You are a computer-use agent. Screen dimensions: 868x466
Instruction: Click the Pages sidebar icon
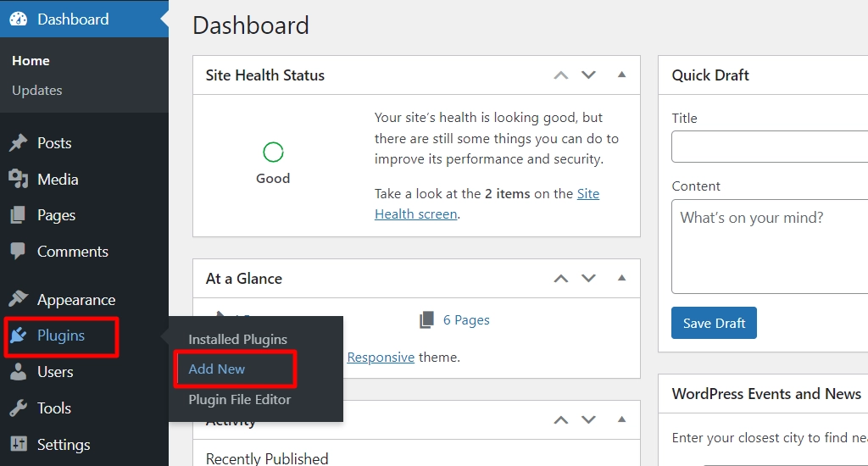[18, 214]
